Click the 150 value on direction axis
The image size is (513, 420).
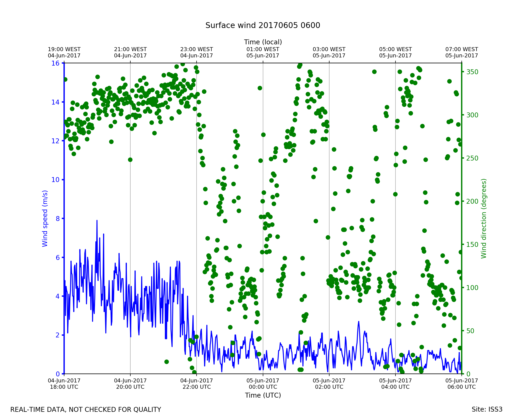472,245
